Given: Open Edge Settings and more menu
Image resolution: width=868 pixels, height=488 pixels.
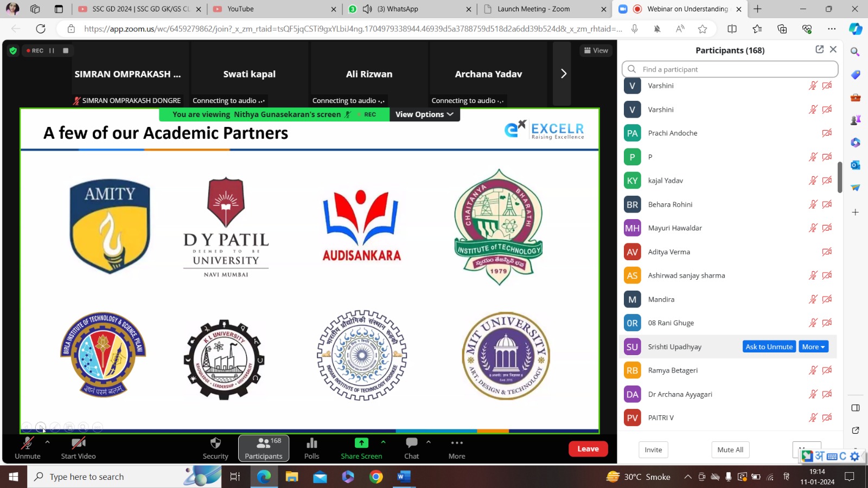Looking at the screenshot, I should point(832,29).
